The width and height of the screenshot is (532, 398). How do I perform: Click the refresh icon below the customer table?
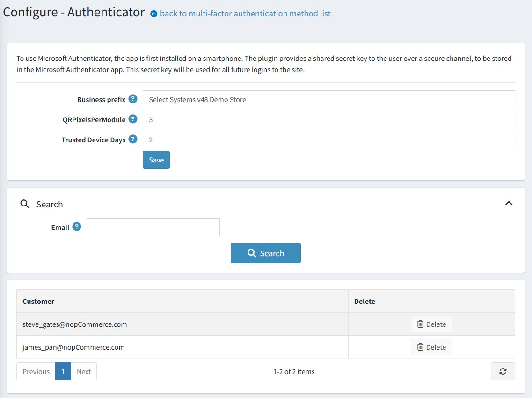[503, 371]
